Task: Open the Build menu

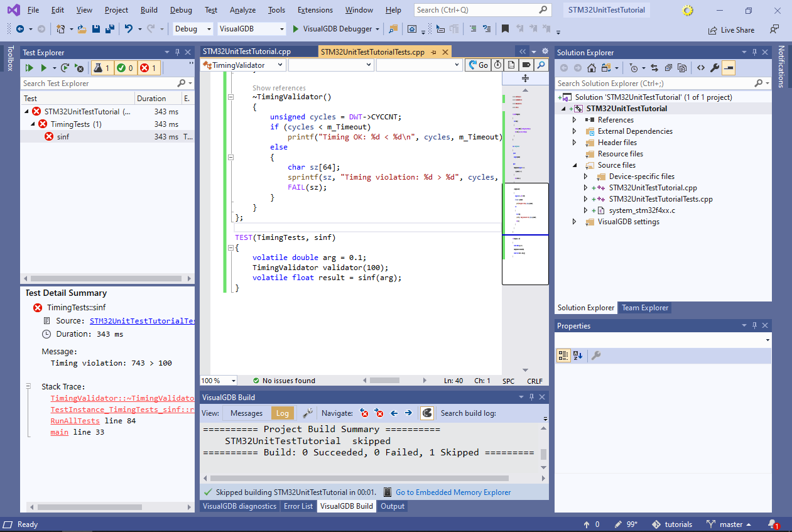Action: (x=149, y=10)
